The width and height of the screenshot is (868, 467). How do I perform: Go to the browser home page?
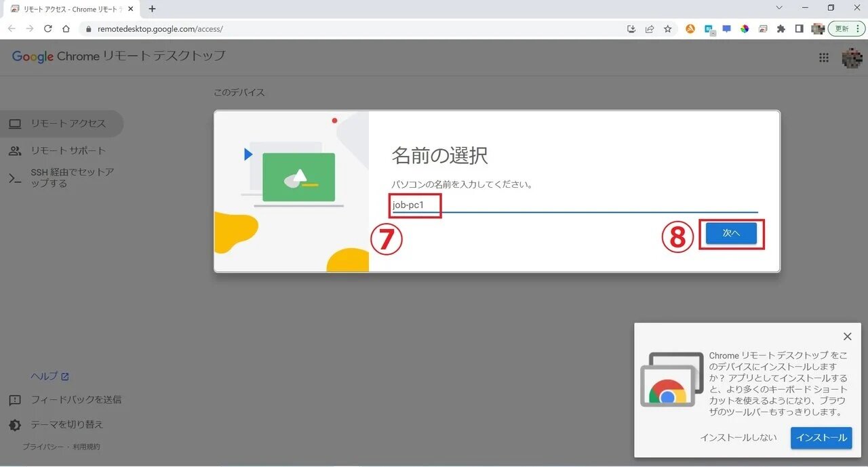tap(66, 28)
